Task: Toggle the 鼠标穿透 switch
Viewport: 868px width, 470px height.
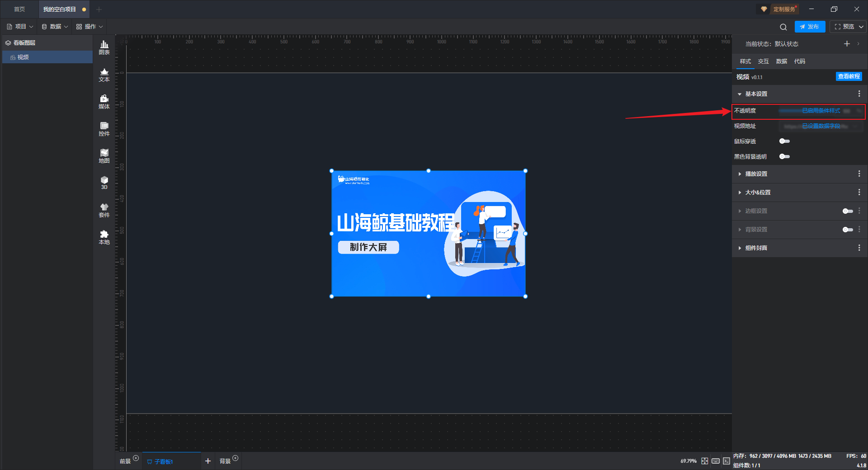Action: click(784, 141)
